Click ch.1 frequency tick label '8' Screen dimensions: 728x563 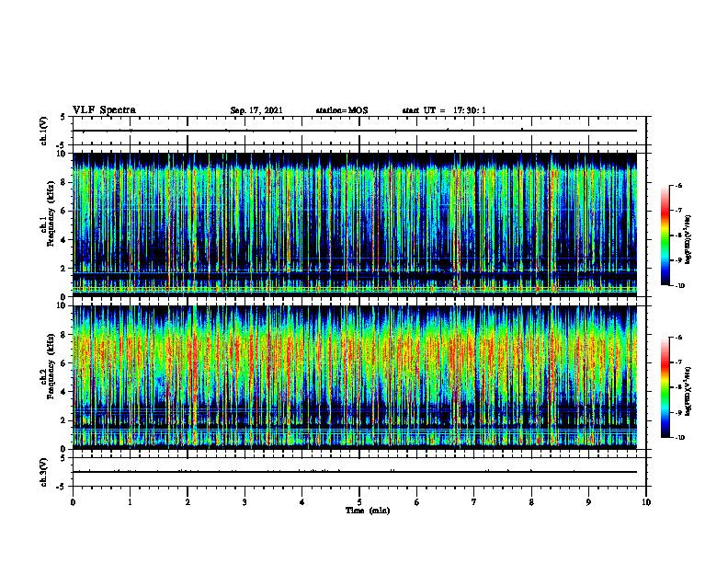coord(64,182)
